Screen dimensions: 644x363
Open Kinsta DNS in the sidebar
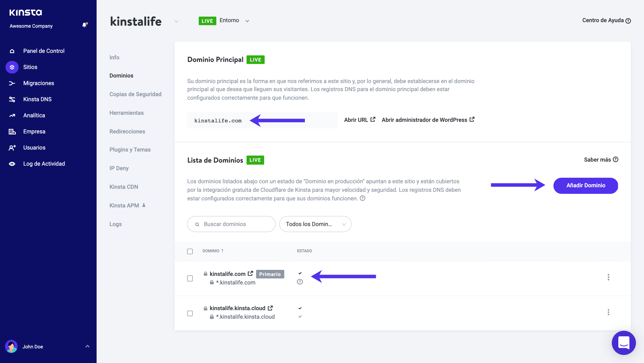(x=37, y=99)
